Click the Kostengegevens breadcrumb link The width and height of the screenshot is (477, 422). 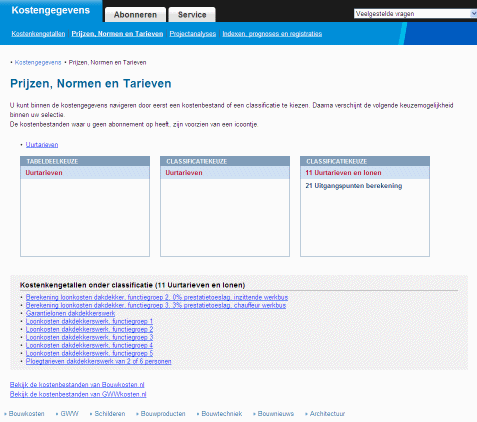click(x=38, y=63)
